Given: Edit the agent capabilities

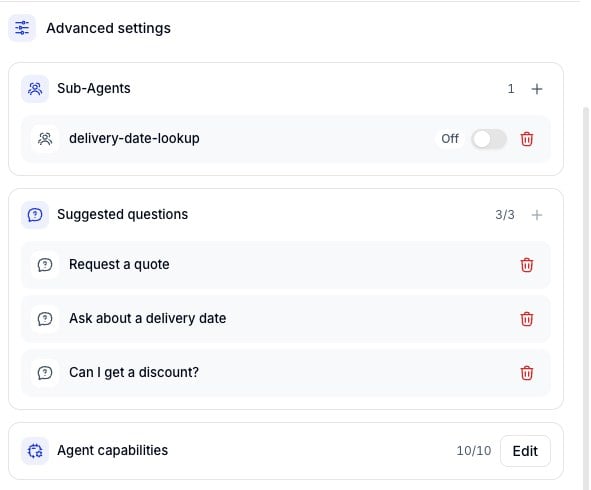Looking at the screenshot, I should click(x=525, y=451).
